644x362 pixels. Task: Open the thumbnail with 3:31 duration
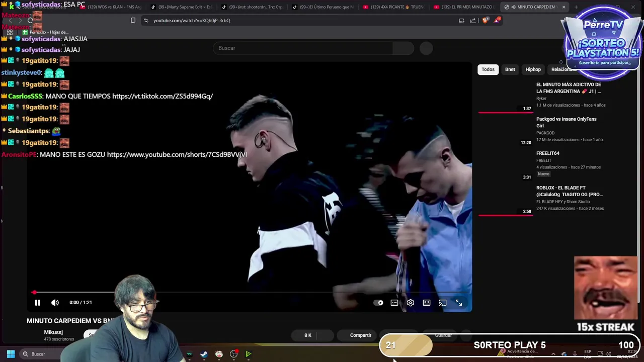(x=506, y=165)
